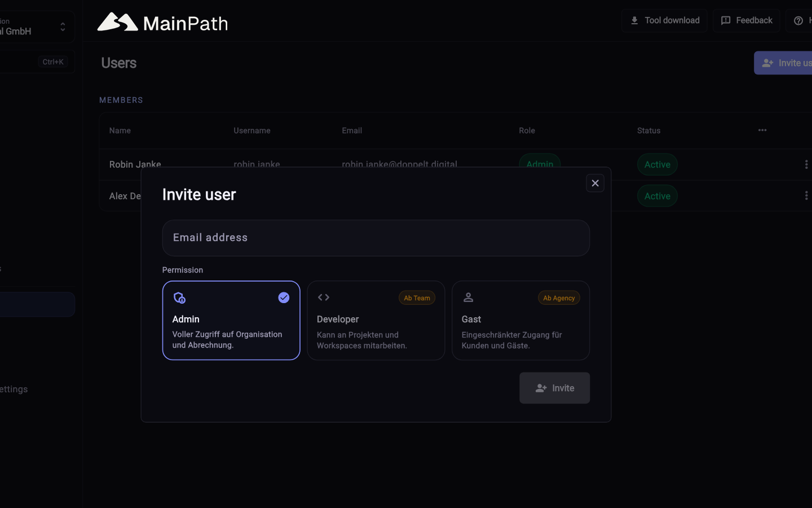
Task: Click the Developer code brackets icon
Action: (324, 297)
